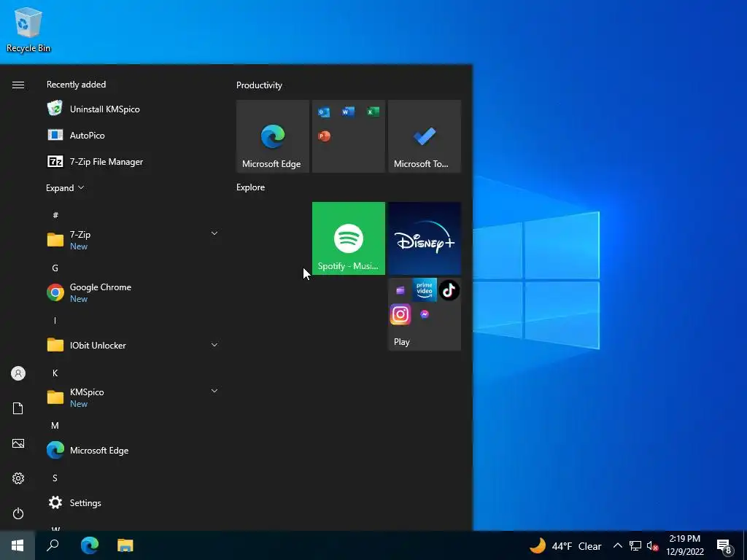Open Word in the Office tile folder
747x560 pixels.
(x=348, y=112)
